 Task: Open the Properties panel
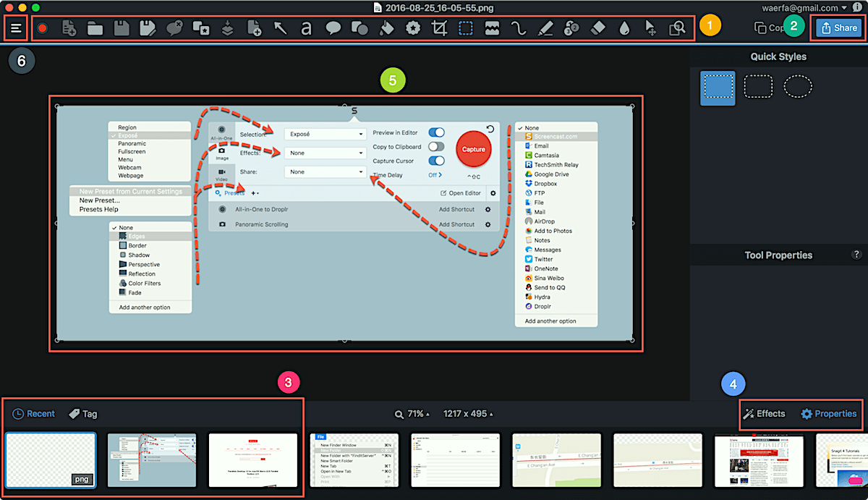tap(829, 414)
